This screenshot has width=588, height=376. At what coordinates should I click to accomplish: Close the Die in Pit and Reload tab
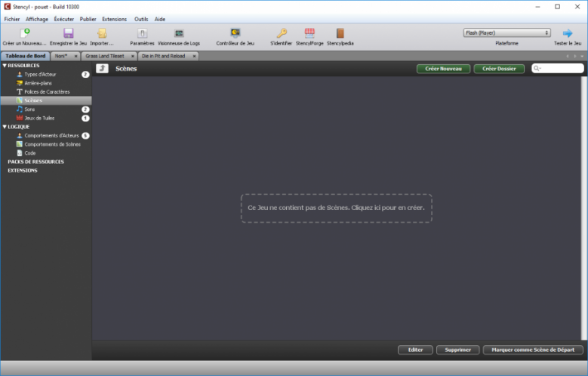pyautogui.click(x=194, y=57)
